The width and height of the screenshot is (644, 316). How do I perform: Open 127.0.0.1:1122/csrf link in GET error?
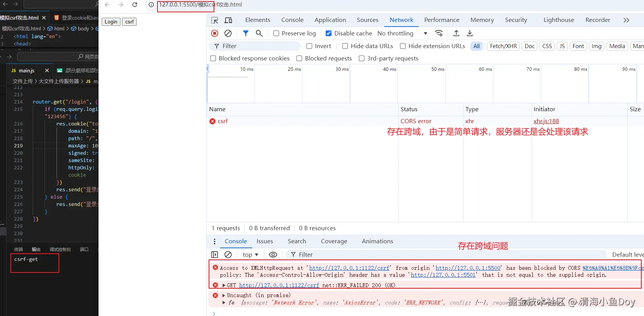coord(279,286)
